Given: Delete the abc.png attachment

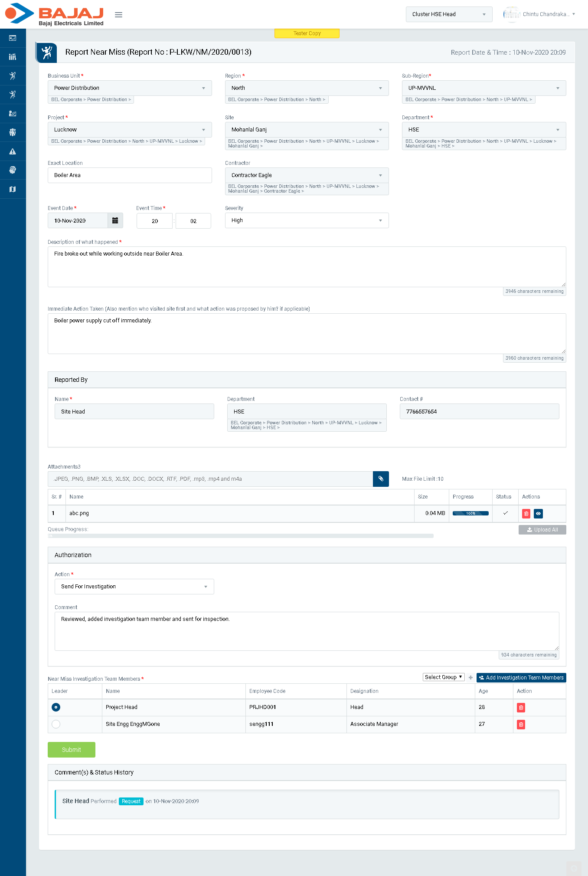Looking at the screenshot, I should pyautogui.click(x=526, y=514).
